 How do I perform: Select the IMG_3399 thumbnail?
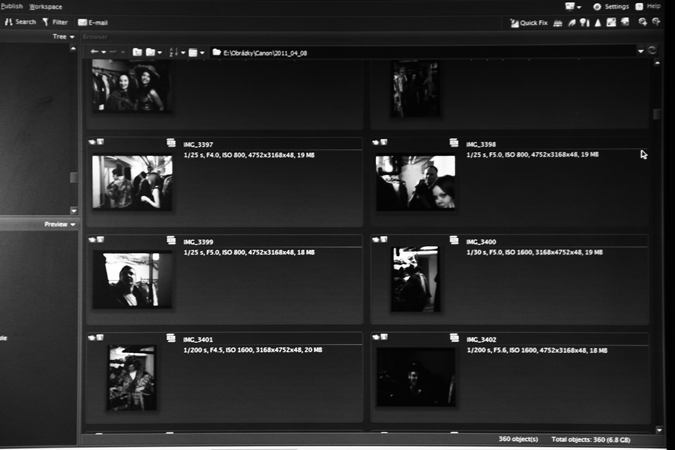click(133, 280)
